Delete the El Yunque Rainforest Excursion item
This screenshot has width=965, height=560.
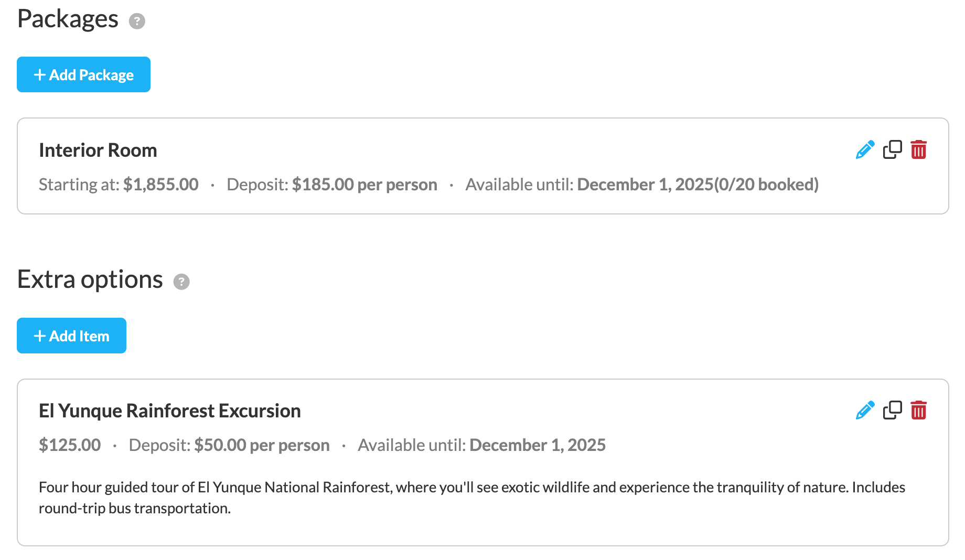pos(918,411)
